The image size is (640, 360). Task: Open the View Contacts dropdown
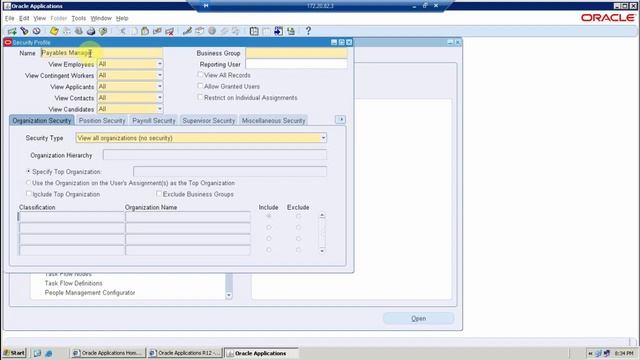click(x=160, y=98)
